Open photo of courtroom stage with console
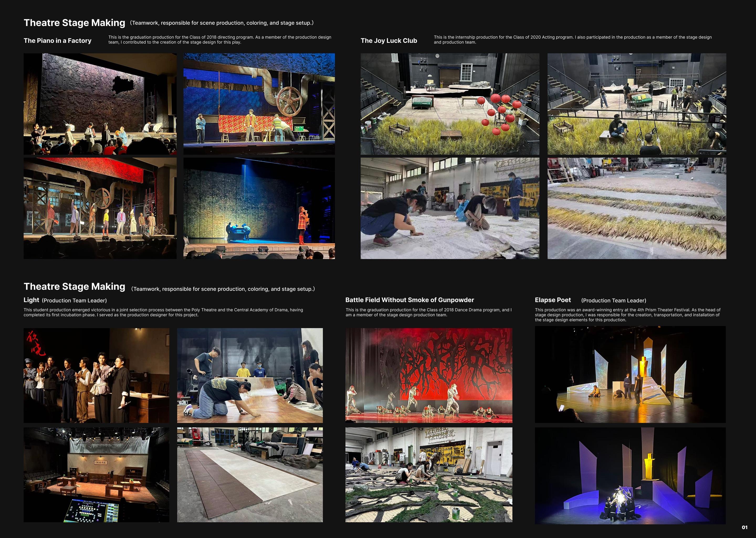The width and height of the screenshot is (756, 538). (x=96, y=474)
